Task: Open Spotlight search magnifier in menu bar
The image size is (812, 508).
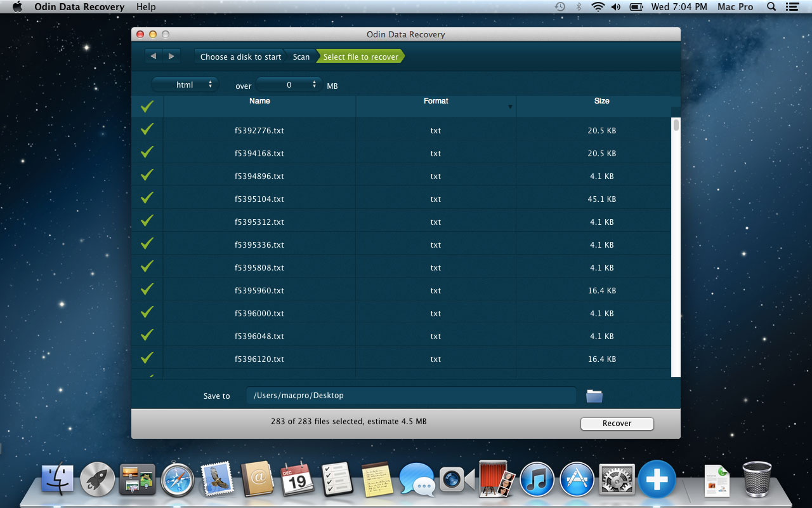Action: pos(771,7)
